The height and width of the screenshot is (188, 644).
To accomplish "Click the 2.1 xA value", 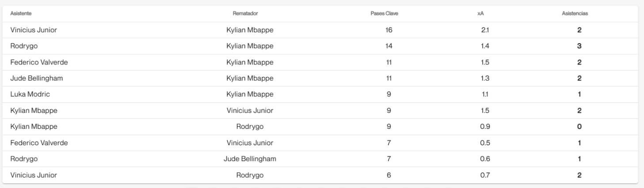I will pyautogui.click(x=485, y=30).
